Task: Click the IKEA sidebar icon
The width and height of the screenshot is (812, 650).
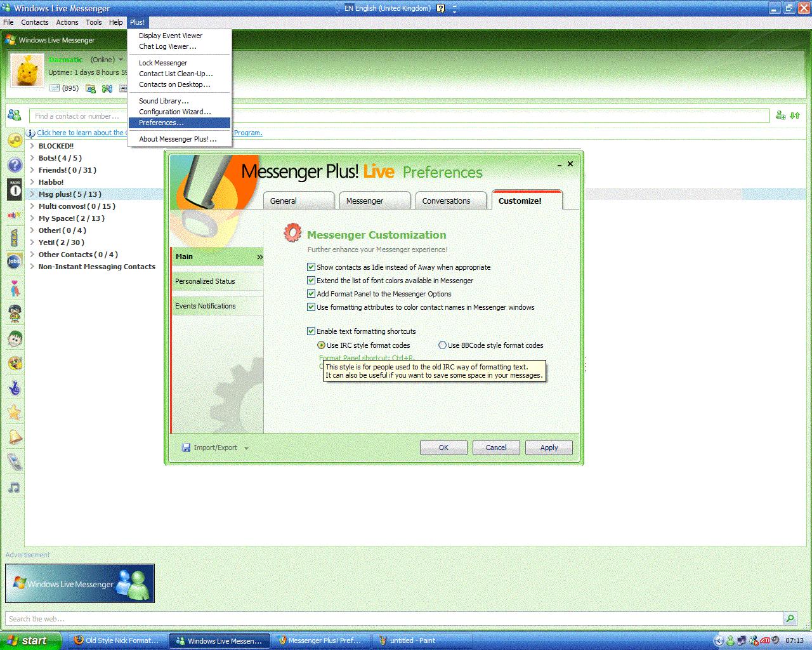Action: click(15, 238)
